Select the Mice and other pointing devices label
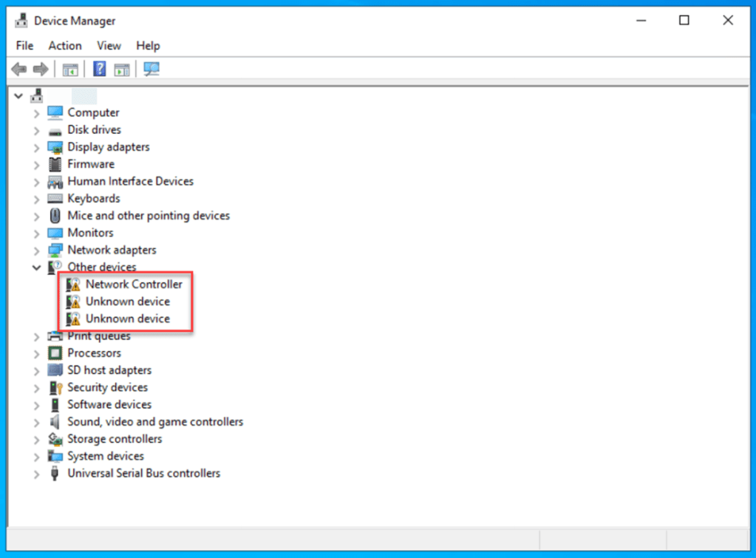Screen dimensions: 756x558 tap(149, 216)
